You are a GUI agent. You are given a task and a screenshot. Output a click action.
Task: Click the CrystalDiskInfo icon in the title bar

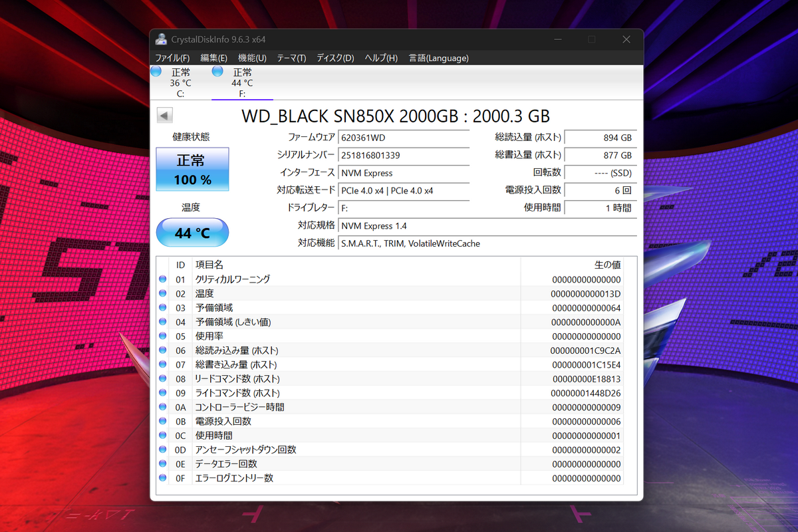pyautogui.click(x=160, y=39)
